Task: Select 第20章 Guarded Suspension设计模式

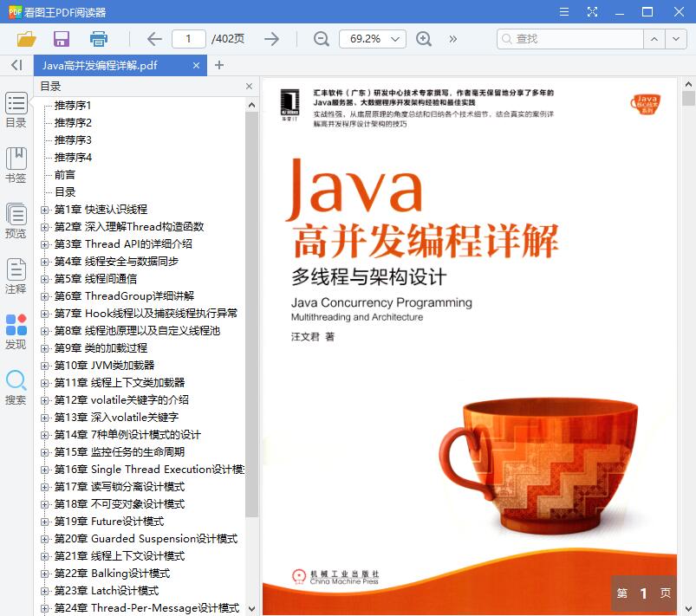Action: click(x=146, y=538)
